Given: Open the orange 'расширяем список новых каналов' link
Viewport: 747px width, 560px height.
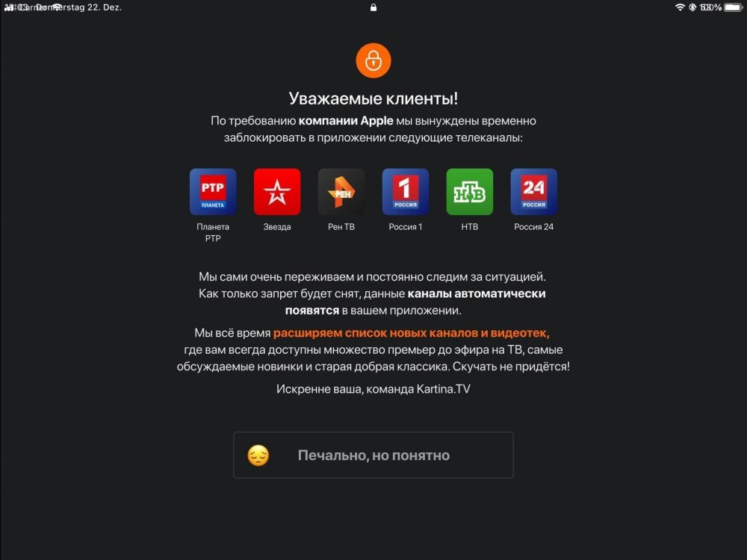Looking at the screenshot, I should click(411, 333).
